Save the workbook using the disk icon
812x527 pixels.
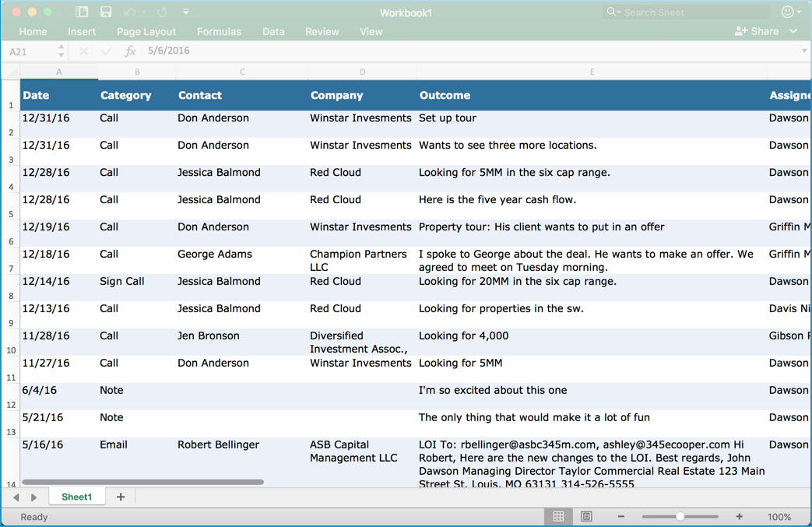(x=105, y=12)
